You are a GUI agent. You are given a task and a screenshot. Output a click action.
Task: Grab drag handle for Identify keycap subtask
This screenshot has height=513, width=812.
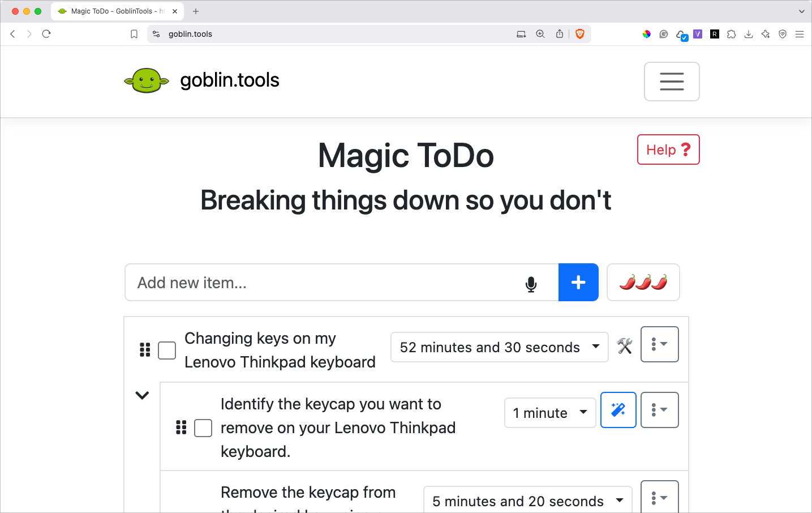(x=181, y=427)
